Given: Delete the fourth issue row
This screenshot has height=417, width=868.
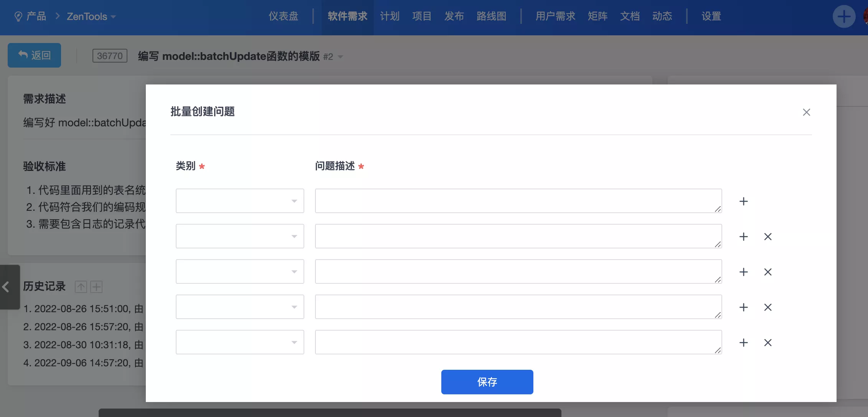Looking at the screenshot, I should point(767,307).
